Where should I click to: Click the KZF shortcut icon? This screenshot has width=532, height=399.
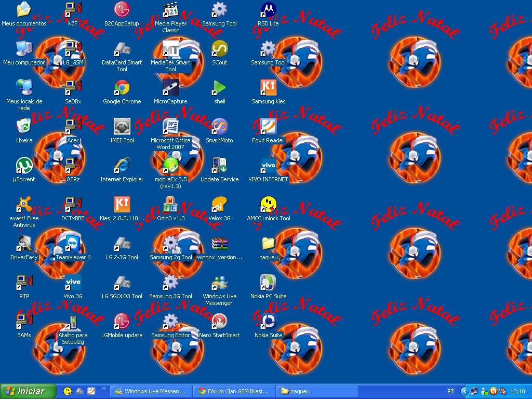pyautogui.click(x=73, y=10)
